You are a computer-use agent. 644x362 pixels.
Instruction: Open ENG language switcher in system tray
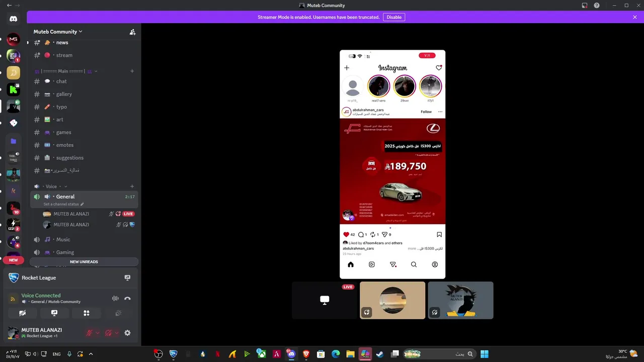(56, 354)
